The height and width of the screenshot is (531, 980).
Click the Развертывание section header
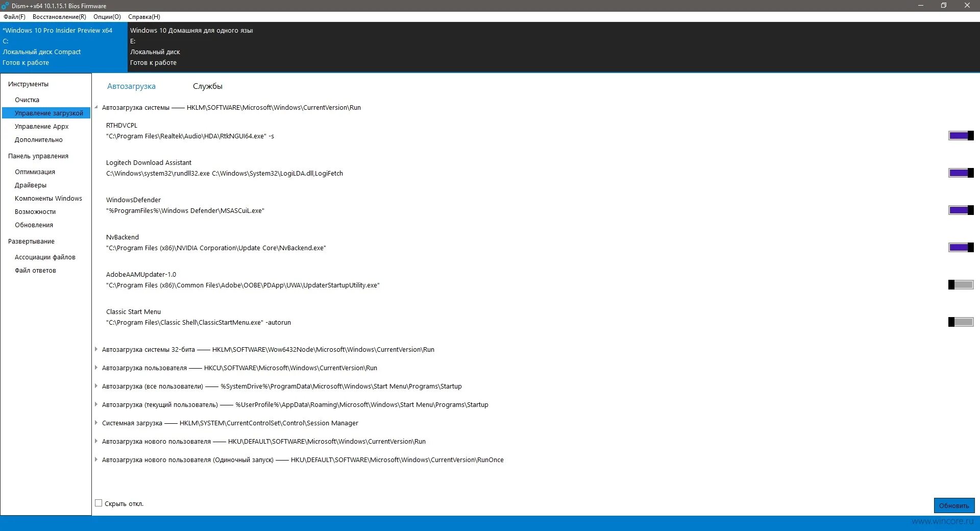[31, 242]
